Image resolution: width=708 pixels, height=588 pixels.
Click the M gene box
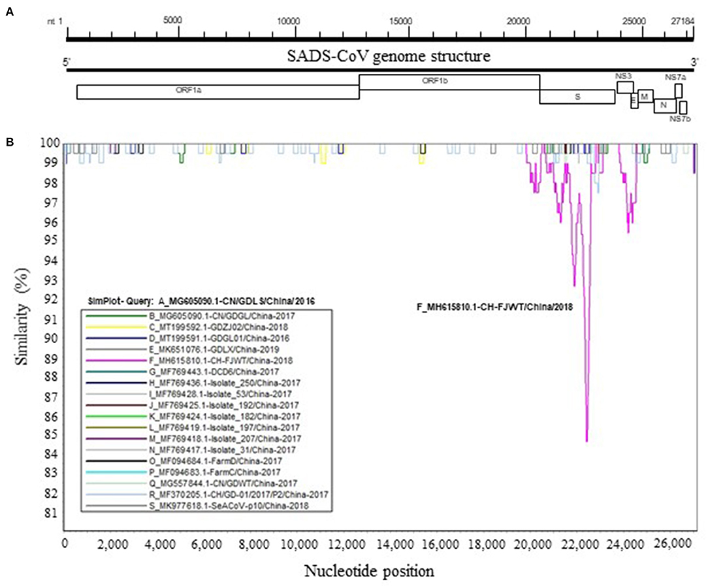[645, 96]
